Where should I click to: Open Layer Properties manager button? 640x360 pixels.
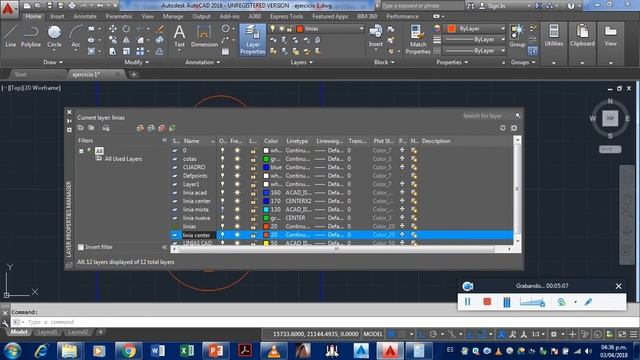coord(253,39)
